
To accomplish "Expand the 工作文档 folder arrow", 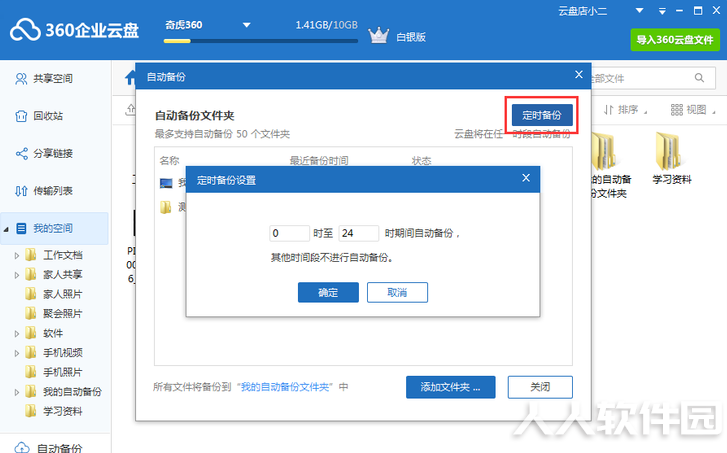I will [x=17, y=255].
